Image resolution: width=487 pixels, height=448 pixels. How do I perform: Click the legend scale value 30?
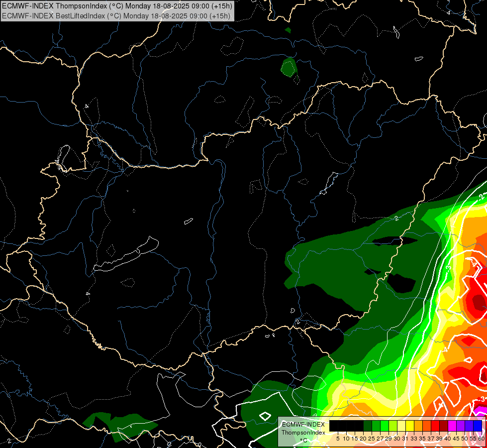coord(397,439)
